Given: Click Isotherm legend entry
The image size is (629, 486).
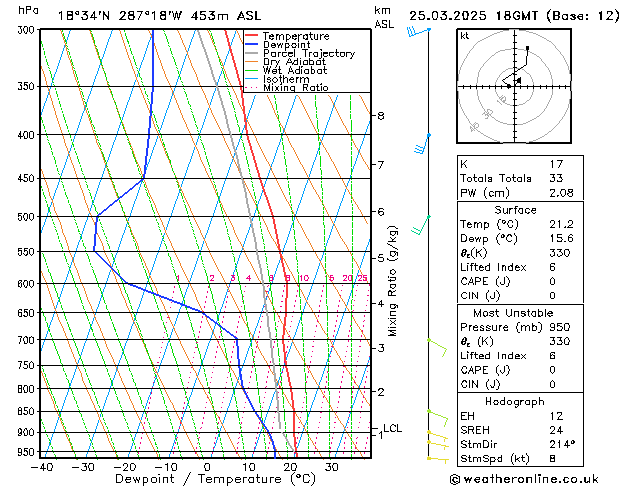Looking at the screenshot, I should coord(286,79).
